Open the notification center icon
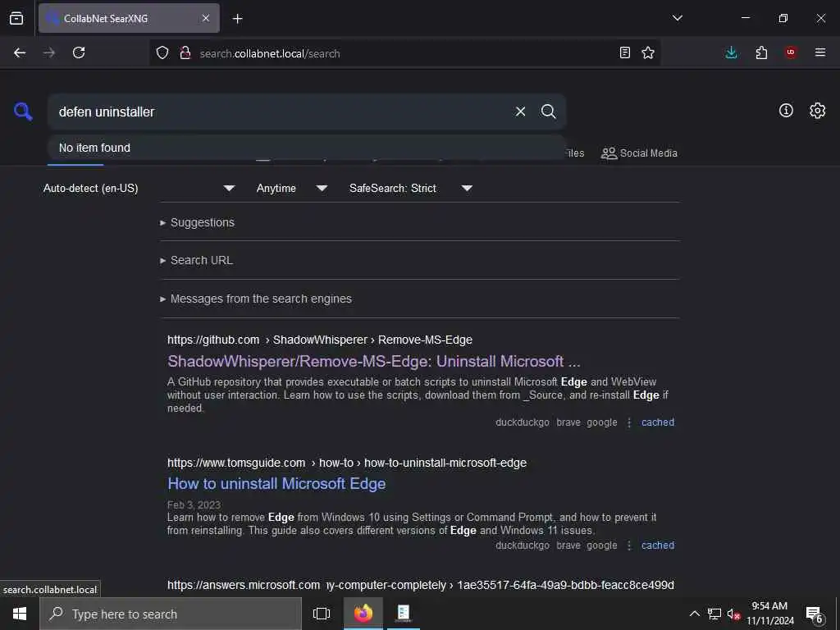 point(814,614)
